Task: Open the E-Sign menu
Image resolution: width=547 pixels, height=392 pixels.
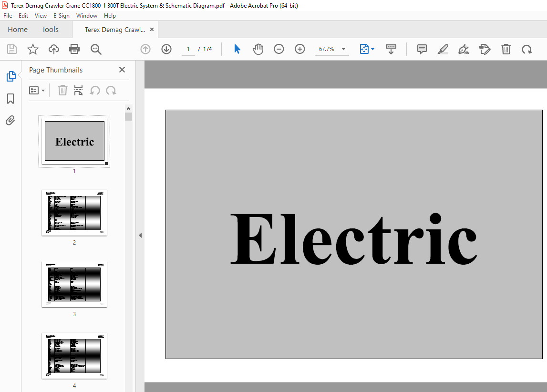Action: [x=62, y=16]
